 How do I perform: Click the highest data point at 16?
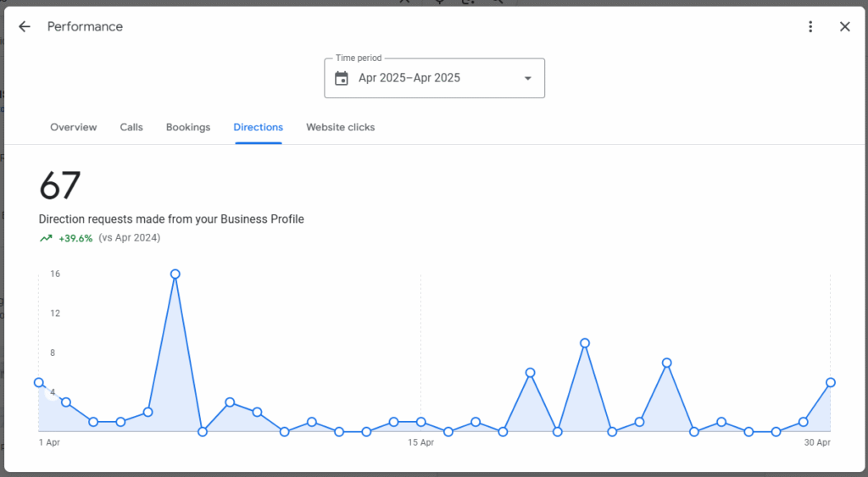pos(175,274)
